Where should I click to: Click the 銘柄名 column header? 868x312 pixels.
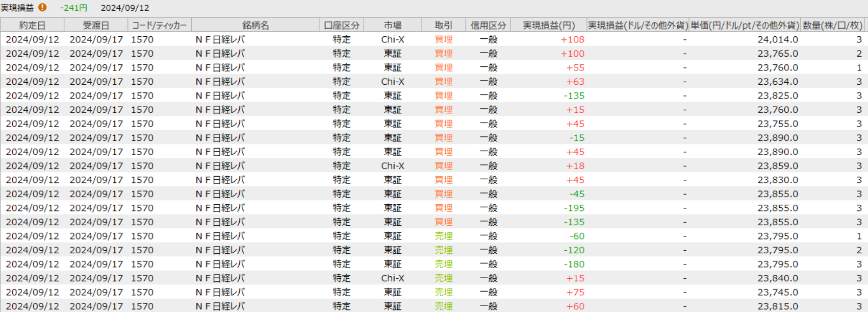[x=256, y=25]
